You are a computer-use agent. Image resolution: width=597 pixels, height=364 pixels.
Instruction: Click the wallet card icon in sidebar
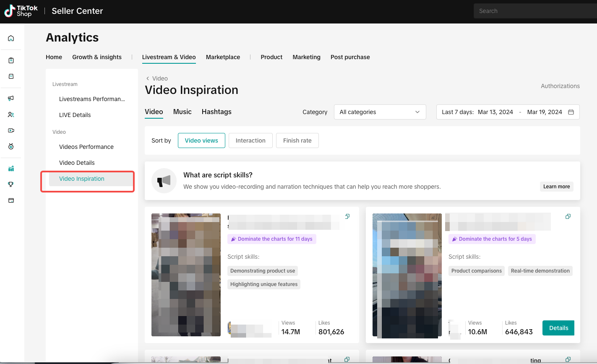click(x=11, y=200)
